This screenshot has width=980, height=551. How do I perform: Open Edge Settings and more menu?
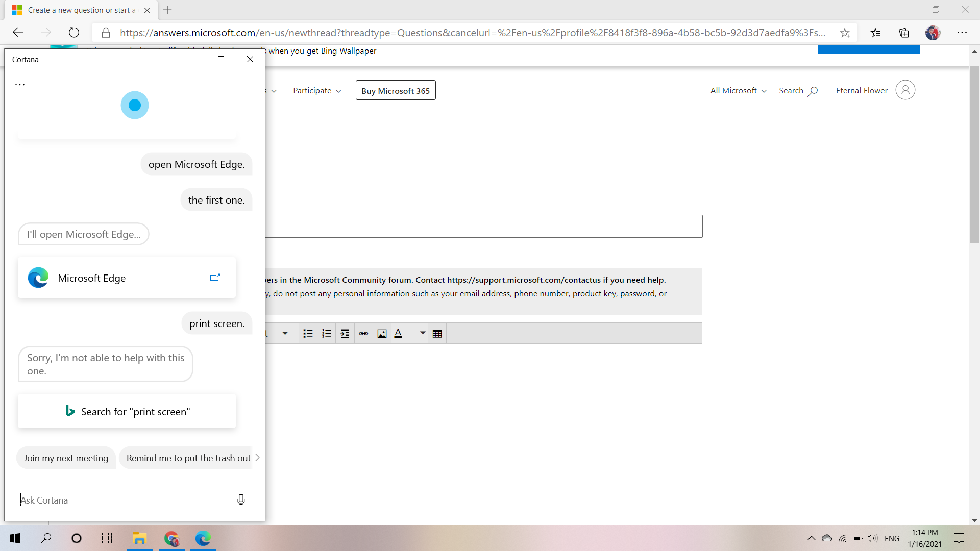962,33
